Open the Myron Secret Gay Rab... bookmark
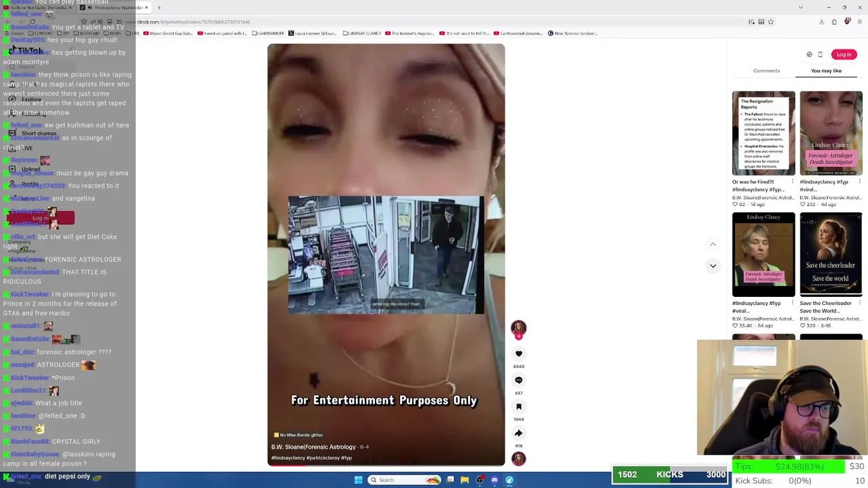868x488 pixels. pyautogui.click(x=167, y=33)
